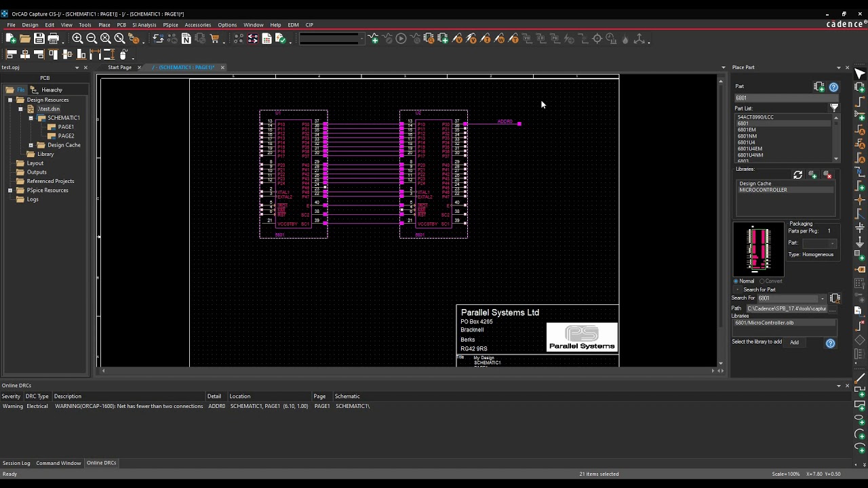The width and height of the screenshot is (868, 488).
Task: Click the New document toolbar icon
Action: coord(11,39)
